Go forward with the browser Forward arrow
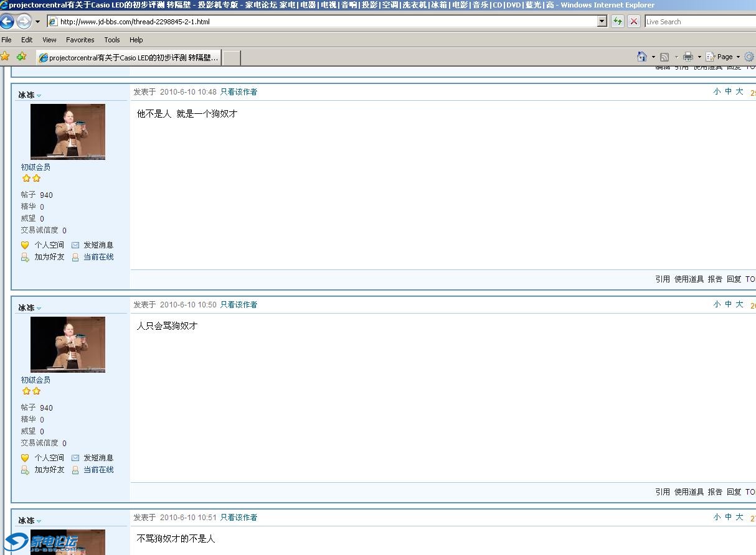 click(24, 22)
